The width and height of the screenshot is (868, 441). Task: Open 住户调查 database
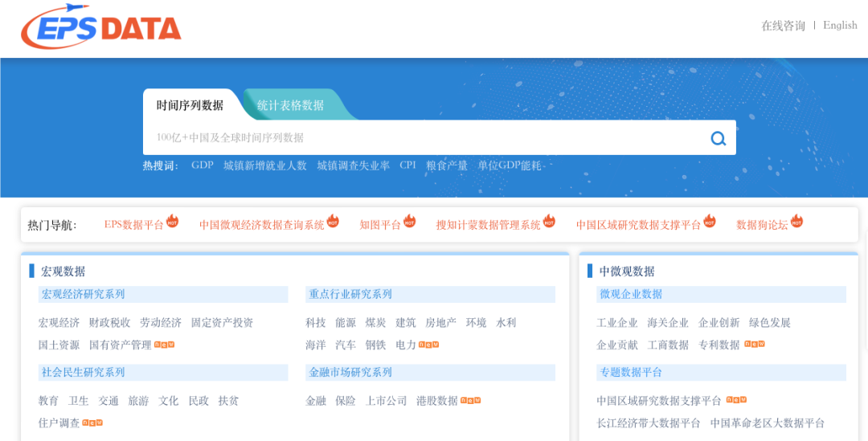(59, 423)
